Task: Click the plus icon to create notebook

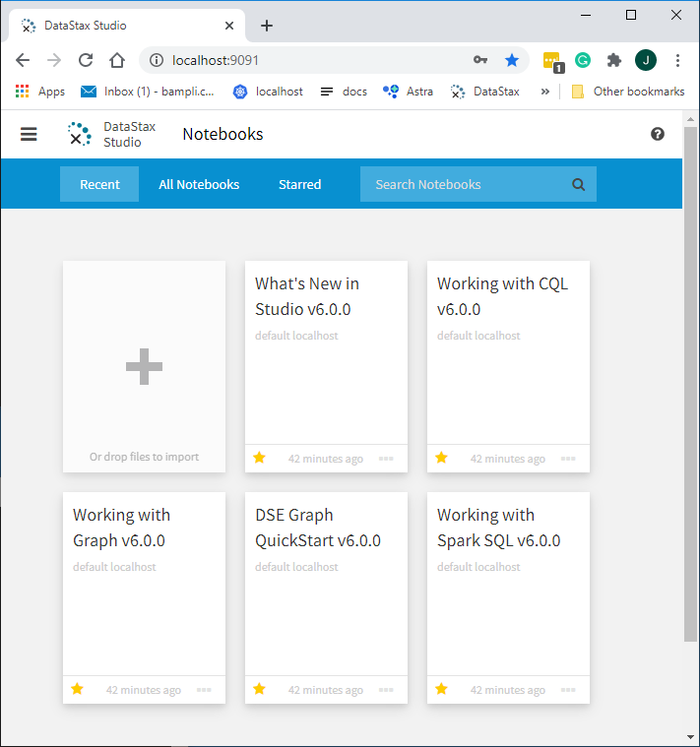Action: coord(144,366)
